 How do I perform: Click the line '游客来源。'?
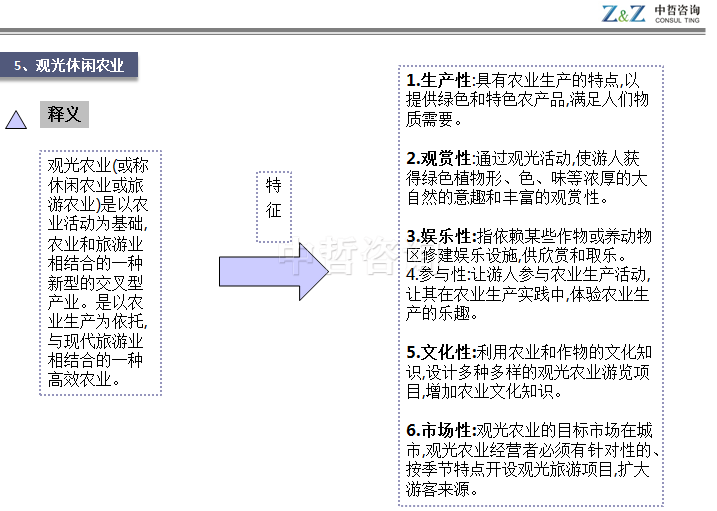(442, 490)
